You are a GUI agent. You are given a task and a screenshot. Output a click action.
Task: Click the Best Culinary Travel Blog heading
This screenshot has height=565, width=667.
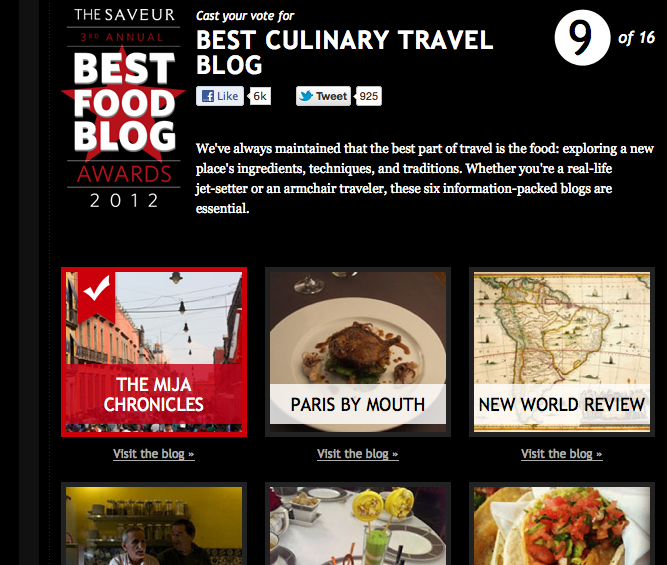(345, 52)
